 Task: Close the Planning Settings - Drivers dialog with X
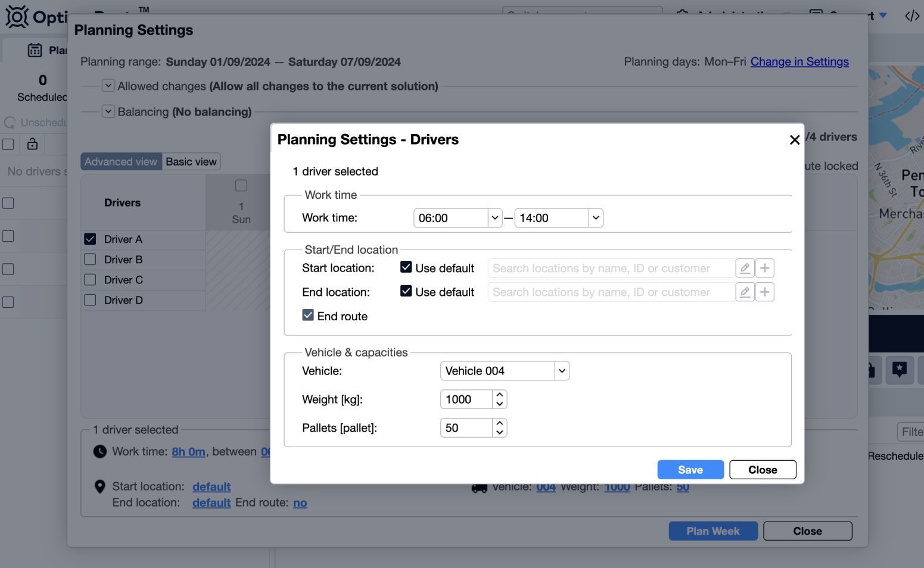(794, 140)
